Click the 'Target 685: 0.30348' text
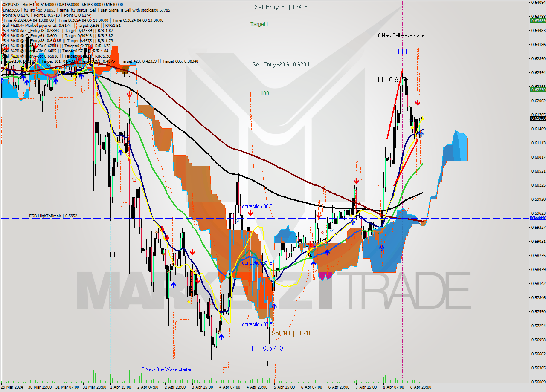The width and height of the screenshot is (546, 392). click(x=180, y=61)
